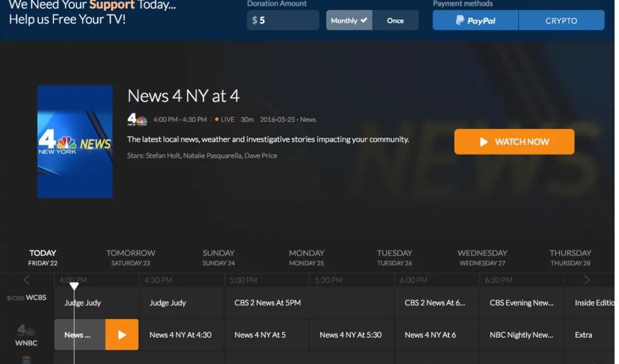Open CBS 2 News At 5PM
This screenshot has height=364, width=619.
click(309, 303)
